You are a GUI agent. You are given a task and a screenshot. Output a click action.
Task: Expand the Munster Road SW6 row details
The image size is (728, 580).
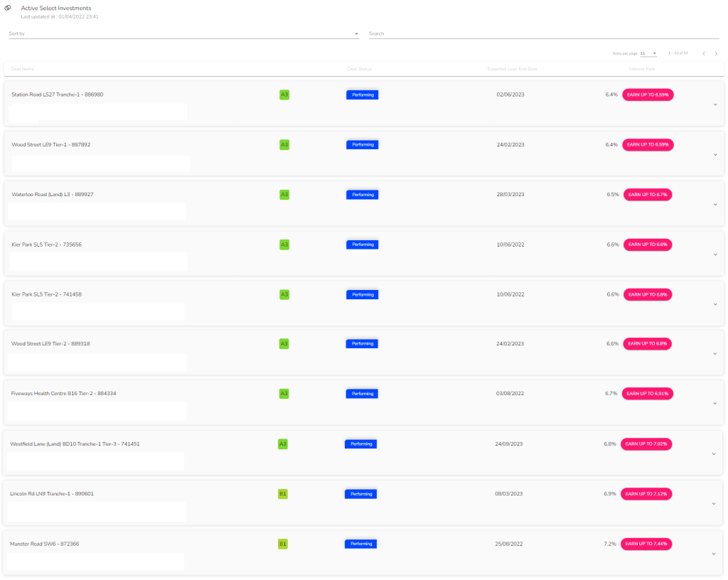pos(713,554)
